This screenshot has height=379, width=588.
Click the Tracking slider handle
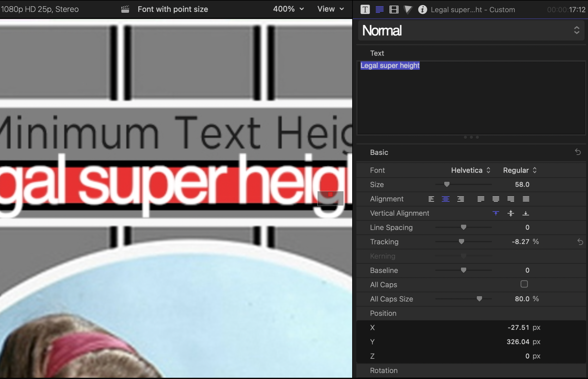click(461, 242)
